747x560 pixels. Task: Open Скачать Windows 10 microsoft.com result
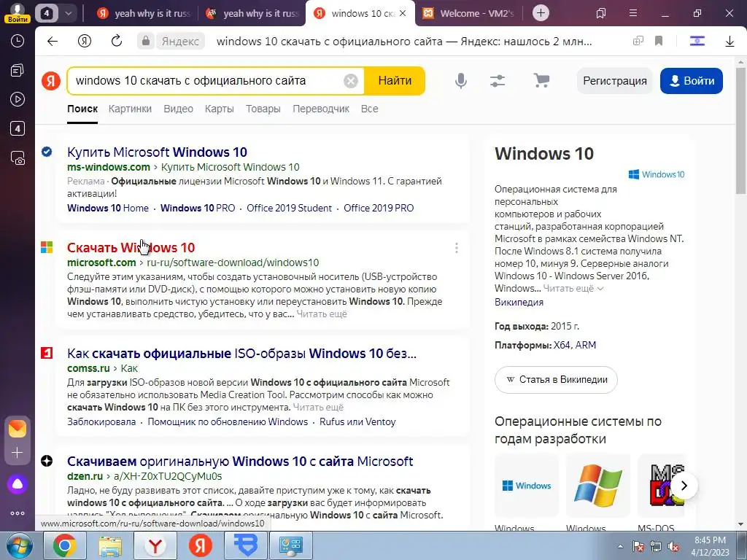click(131, 248)
